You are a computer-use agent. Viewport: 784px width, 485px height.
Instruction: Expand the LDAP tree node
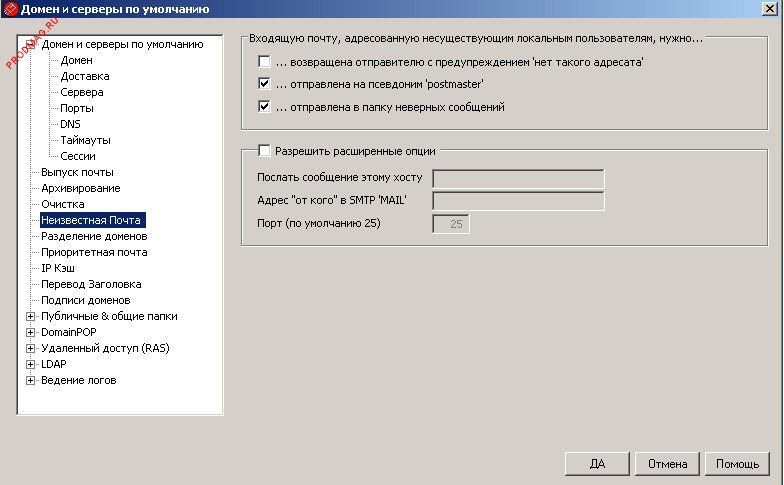tap(31, 364)
